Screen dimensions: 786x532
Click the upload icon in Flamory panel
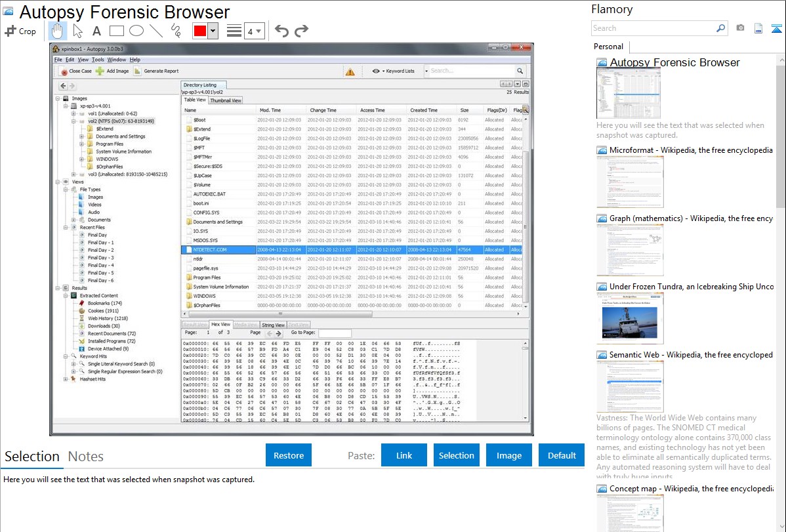pyautogui.click(x=776, y=28)
